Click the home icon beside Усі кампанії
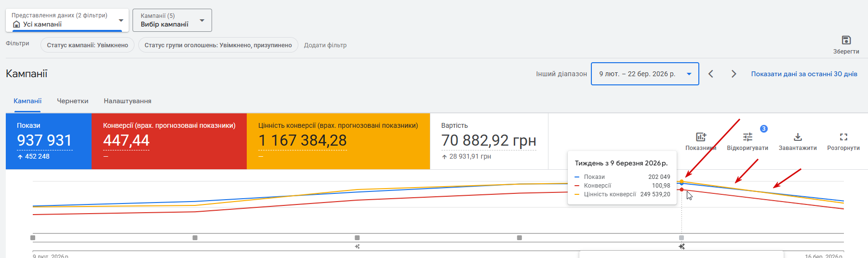The image size is (868, 258). (x=16, y=24)
